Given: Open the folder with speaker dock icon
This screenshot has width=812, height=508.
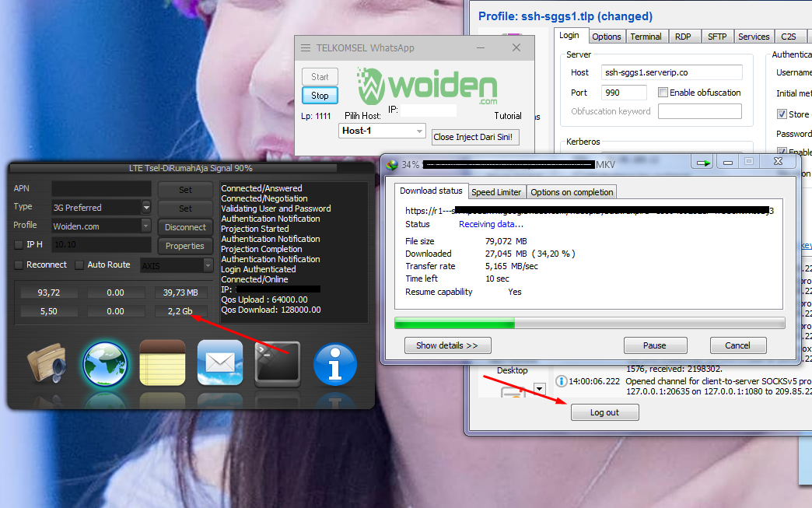Looking at the screenshot, I should pos(47,363).
